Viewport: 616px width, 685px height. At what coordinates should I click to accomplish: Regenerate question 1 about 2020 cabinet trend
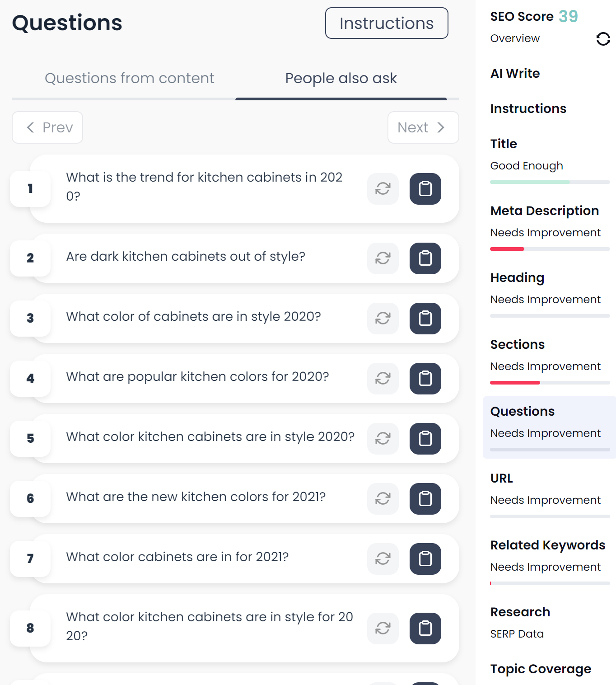(383, 189)
